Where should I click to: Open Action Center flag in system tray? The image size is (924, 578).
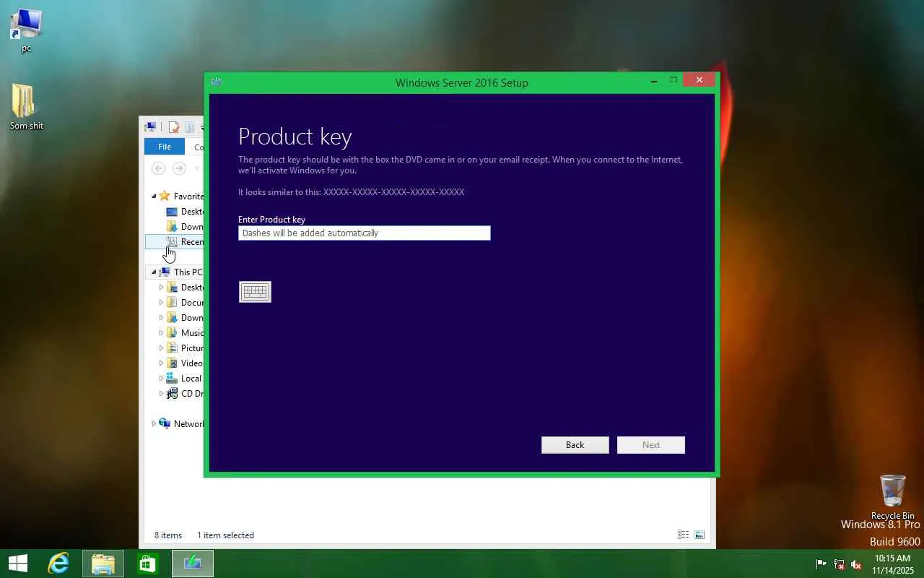[x=821, y=564]
